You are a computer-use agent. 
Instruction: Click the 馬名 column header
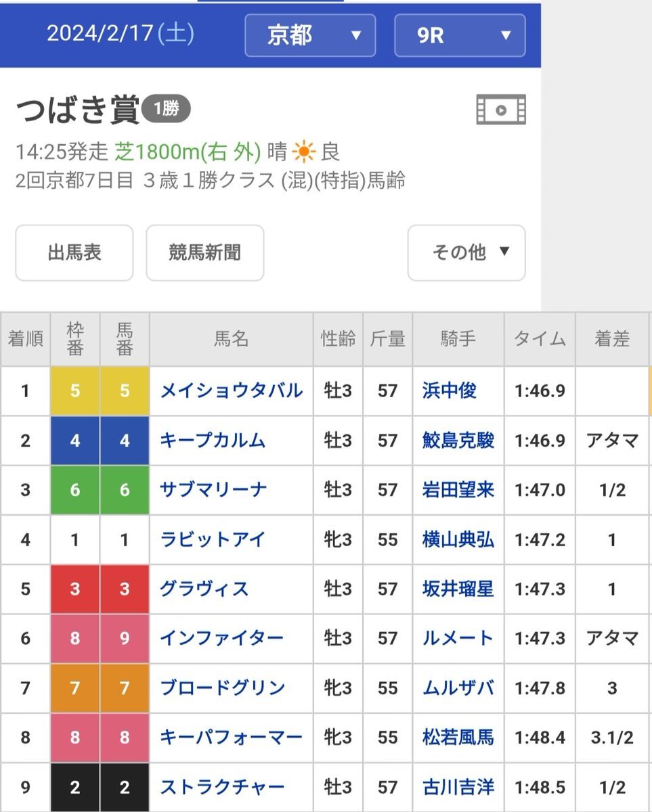click(x=232, y=339)
